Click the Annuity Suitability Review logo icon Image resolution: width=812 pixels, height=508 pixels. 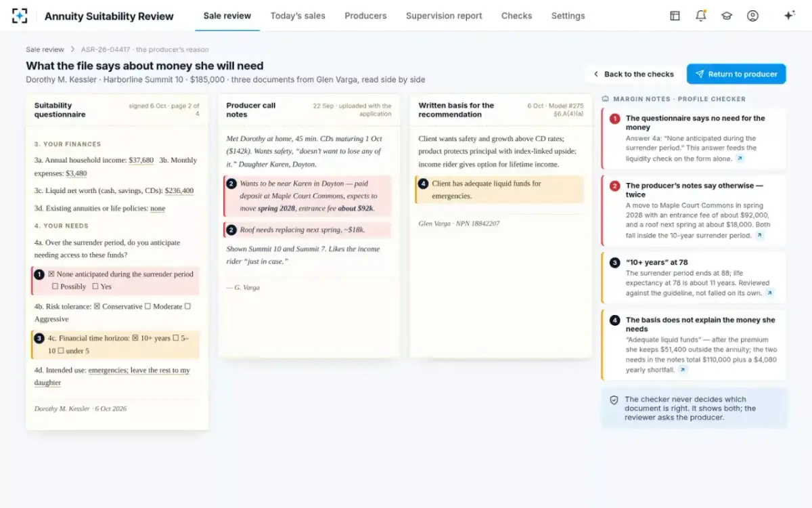click(20, 16)
